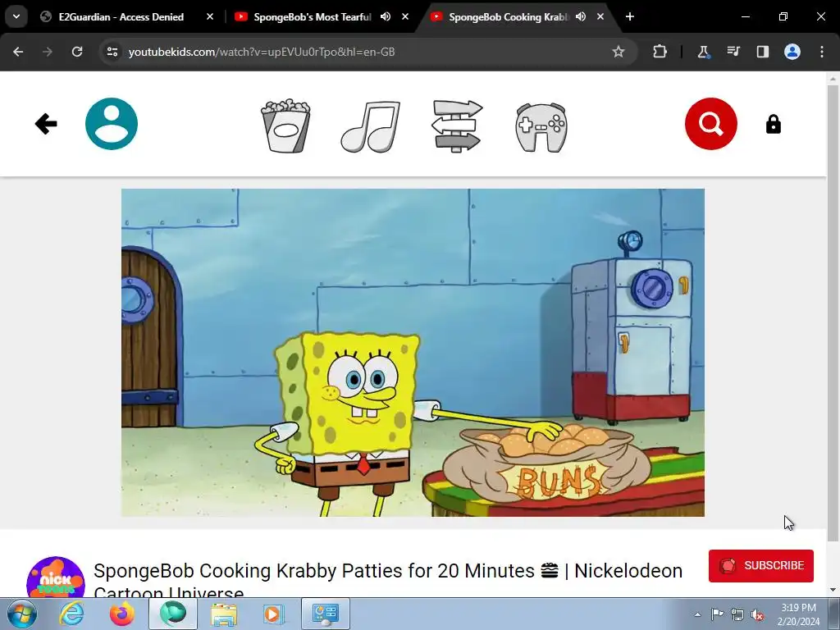
Task: Bookmark this page with the star
Action: point(619,52)
